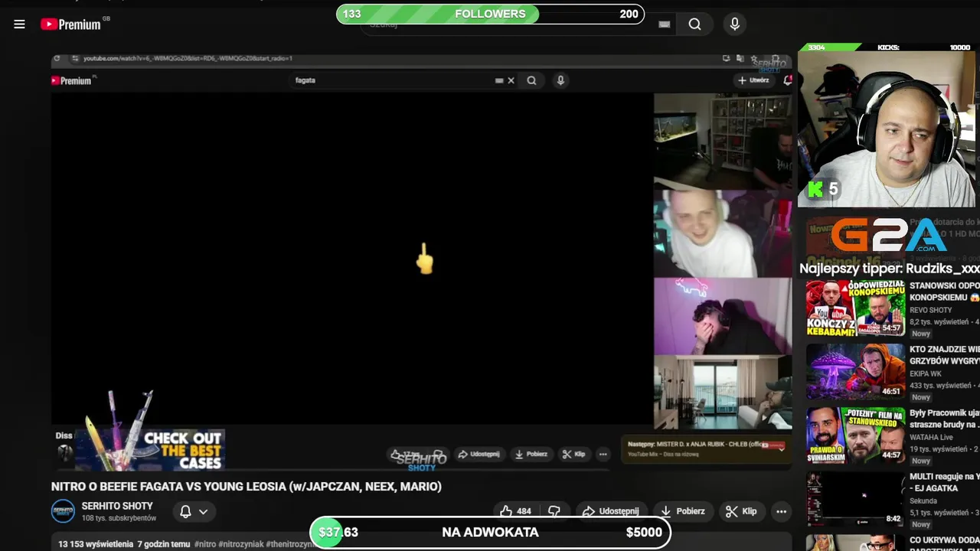Click the main Klip button
The height and width of the screenshot is (551, 980).
click(740, 511)
